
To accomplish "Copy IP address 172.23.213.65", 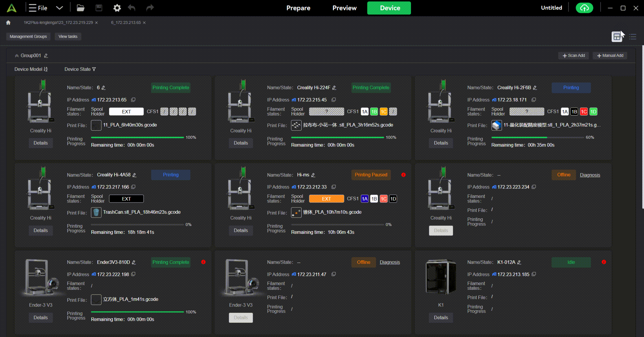I will [x=133, y=100].
